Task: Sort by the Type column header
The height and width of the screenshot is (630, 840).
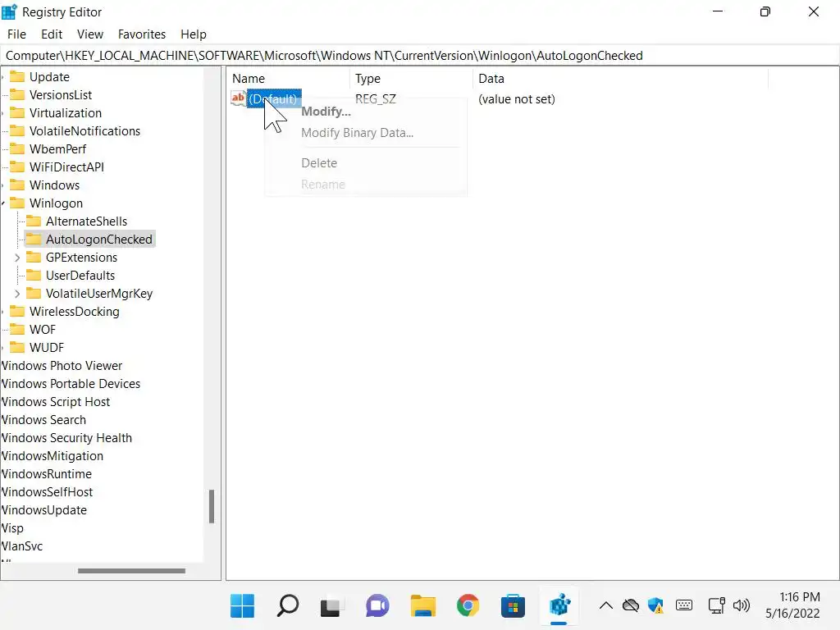Action: tap(412, 79)
